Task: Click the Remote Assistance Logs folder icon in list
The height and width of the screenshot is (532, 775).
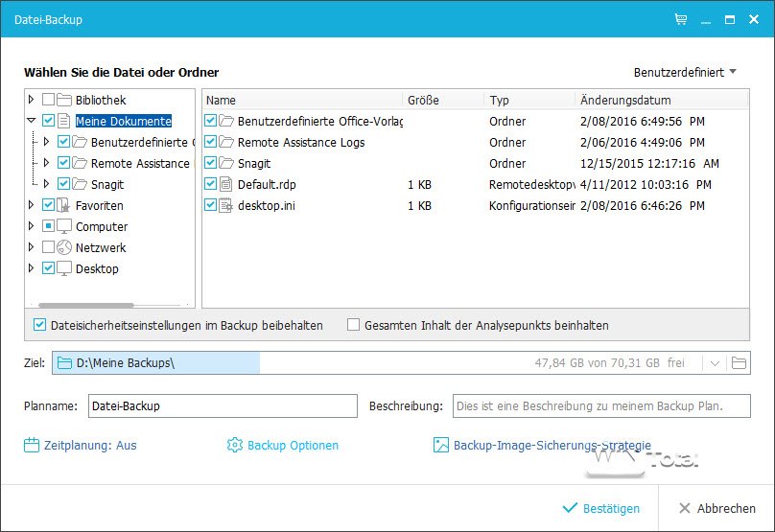Action: 226,142
